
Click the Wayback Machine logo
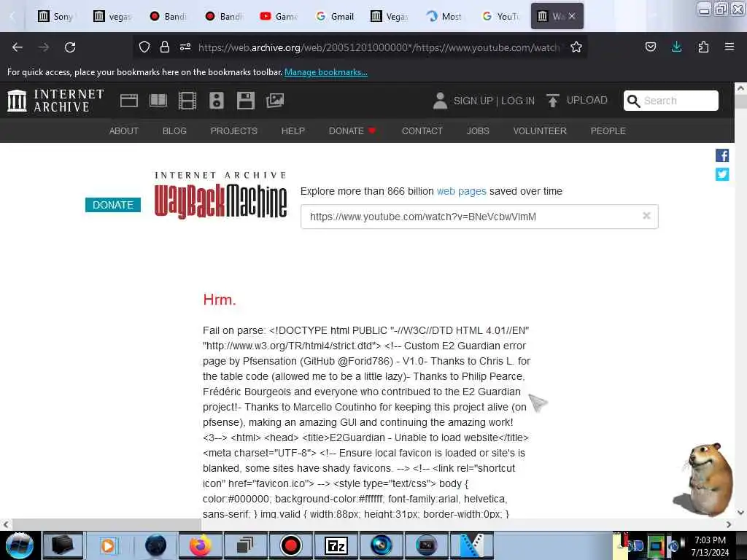220,195
